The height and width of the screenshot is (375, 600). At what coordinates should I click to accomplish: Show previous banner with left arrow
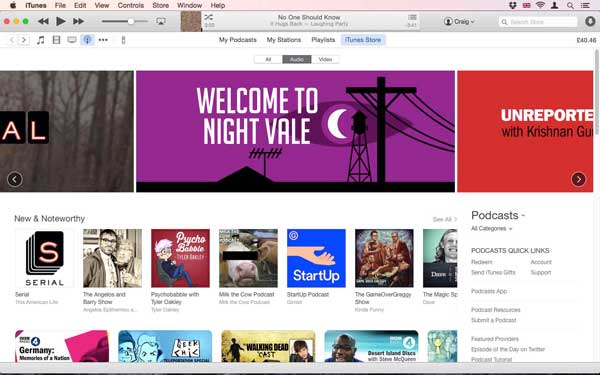(x=15, y=179)
